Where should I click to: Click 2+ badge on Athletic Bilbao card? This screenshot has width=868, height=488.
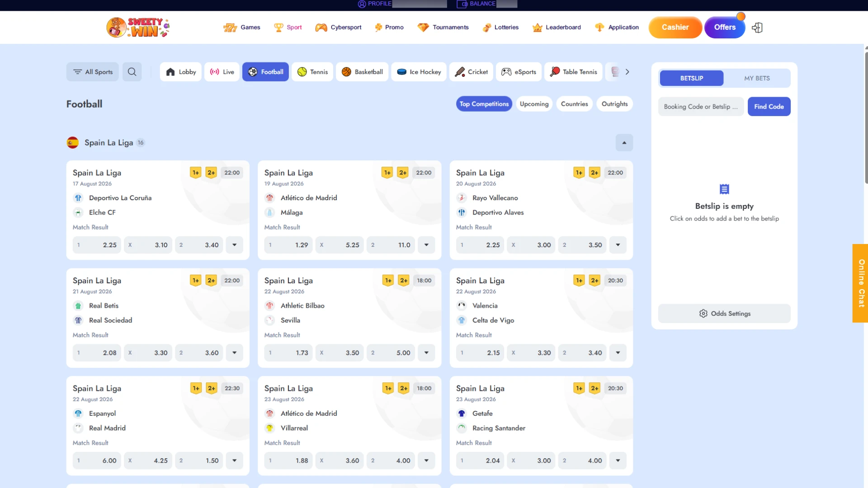point(404,281)
